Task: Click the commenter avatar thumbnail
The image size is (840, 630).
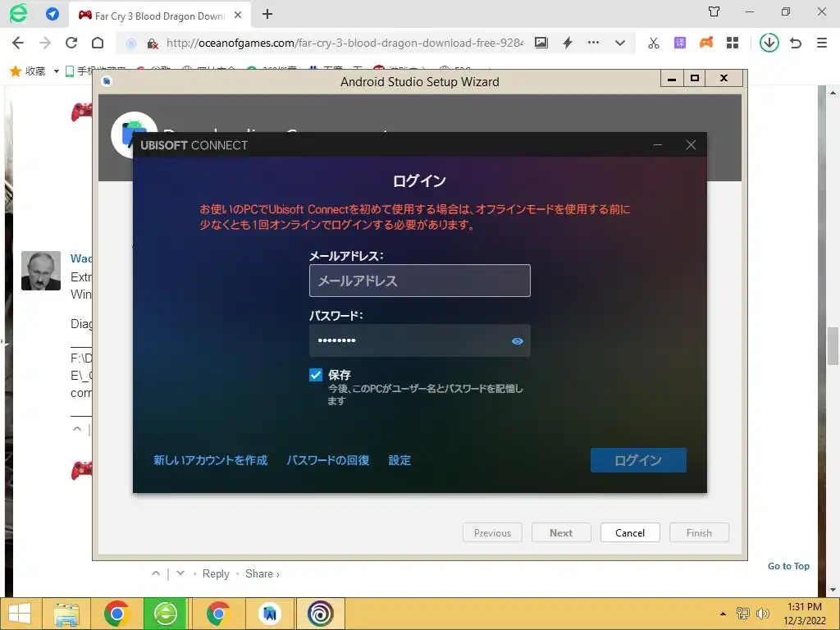Action: click(x=41, y=271)
